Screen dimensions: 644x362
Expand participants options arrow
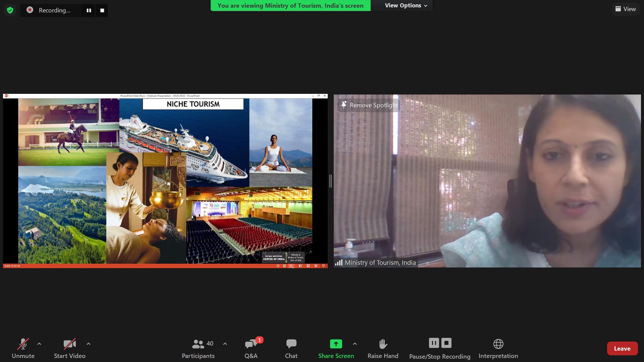(x=225, y=344)
